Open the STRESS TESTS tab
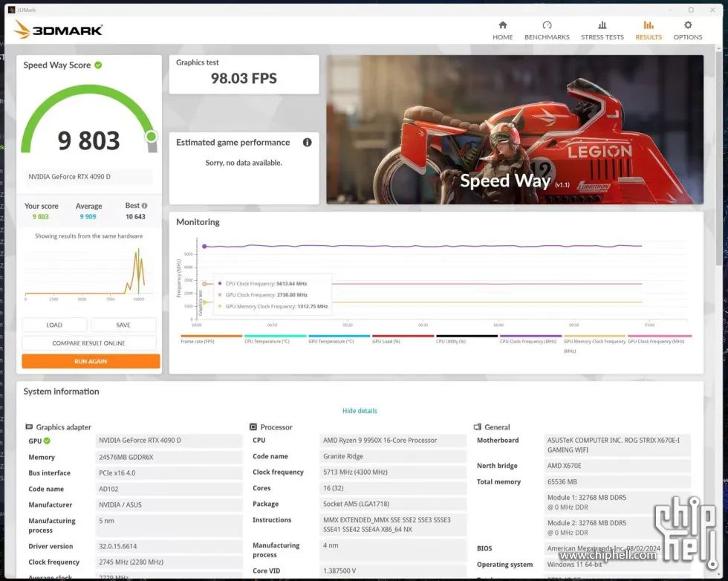The image size is (728, 581). [x=602, y=30]
